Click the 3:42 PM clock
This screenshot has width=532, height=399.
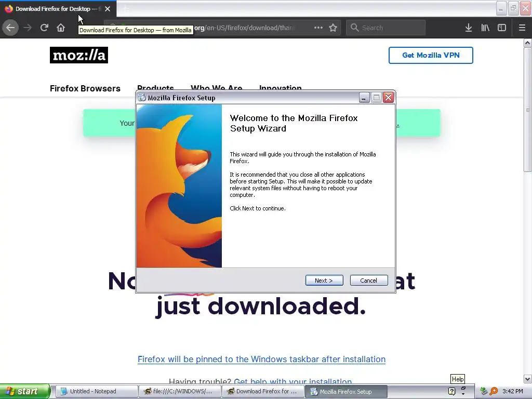click(513, 391)
